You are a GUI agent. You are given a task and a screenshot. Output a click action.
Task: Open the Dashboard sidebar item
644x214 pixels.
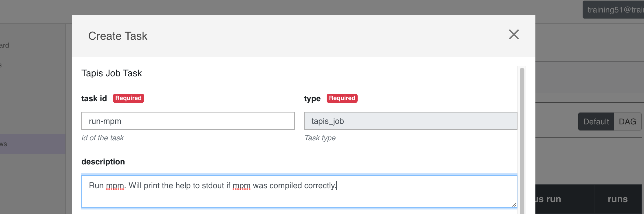pyautogui.click(x=5, y=45)
